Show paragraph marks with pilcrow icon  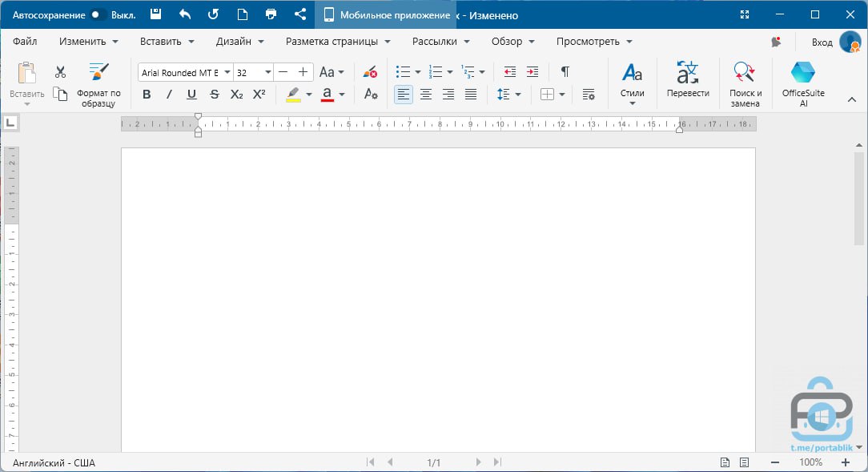point(565,72)
